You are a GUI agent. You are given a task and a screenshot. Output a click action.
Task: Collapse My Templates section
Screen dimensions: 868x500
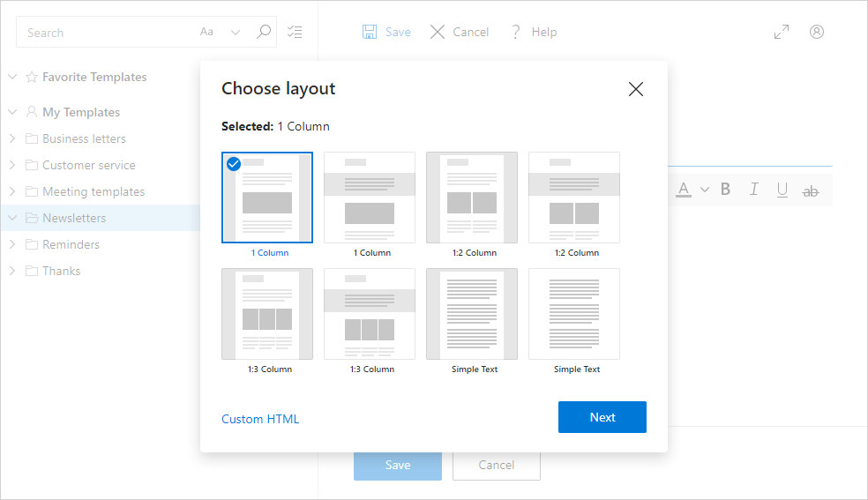click(12, 112)
